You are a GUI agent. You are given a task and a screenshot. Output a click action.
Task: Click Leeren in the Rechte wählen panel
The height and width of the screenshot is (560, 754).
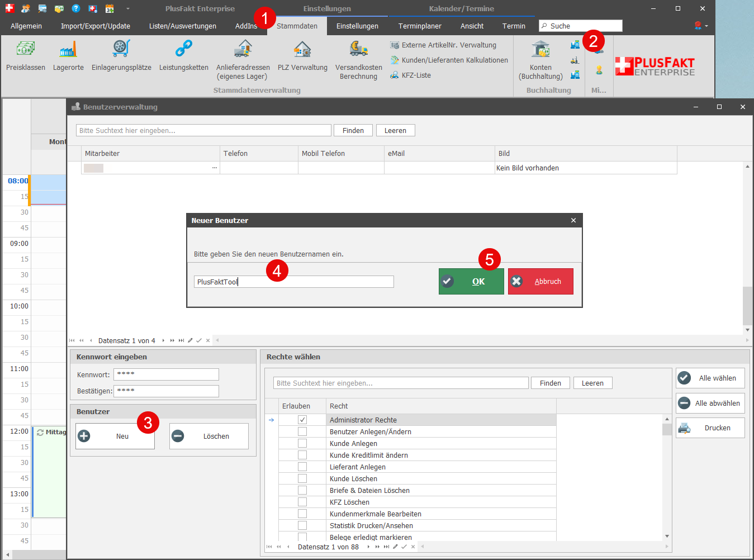click(592, 383)
